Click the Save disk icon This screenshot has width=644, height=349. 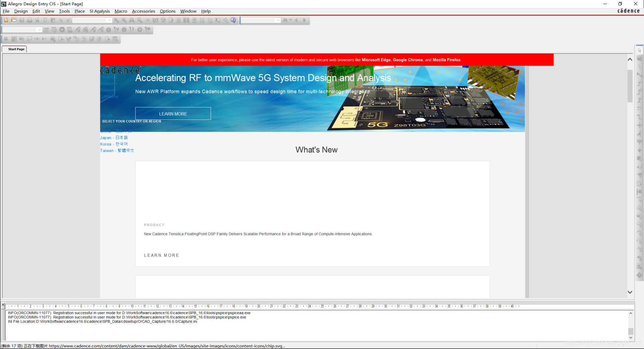coord(22,20)
